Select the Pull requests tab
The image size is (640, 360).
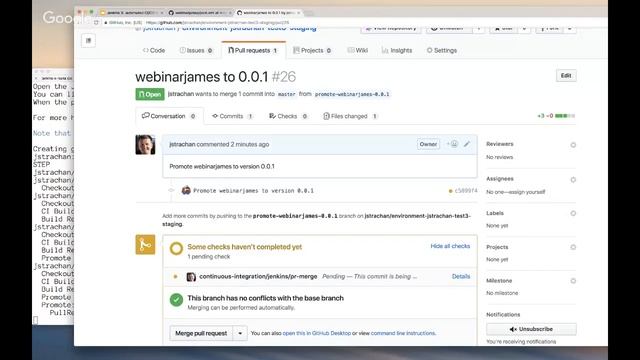click(253, 50)
